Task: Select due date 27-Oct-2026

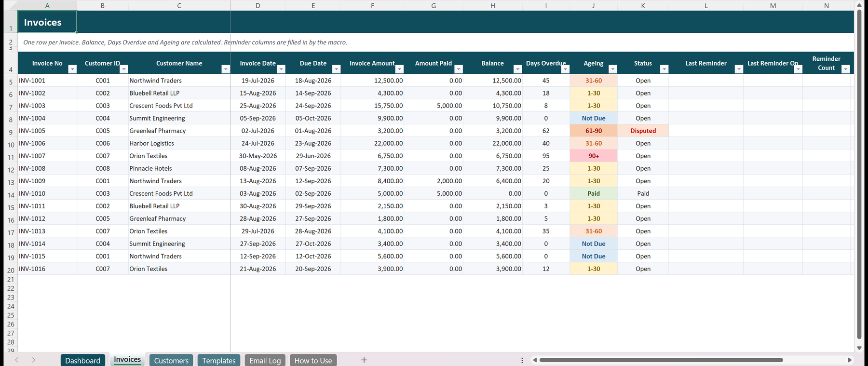Action: 313,244
